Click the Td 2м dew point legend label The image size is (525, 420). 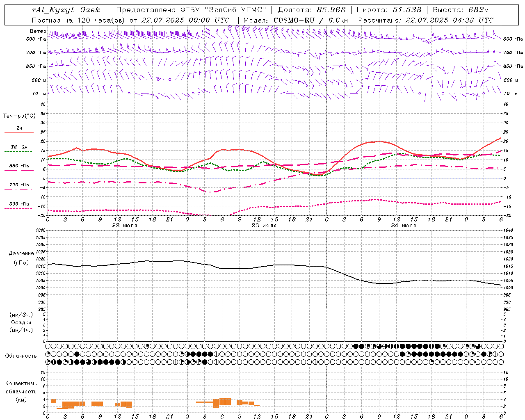point(19,147)
